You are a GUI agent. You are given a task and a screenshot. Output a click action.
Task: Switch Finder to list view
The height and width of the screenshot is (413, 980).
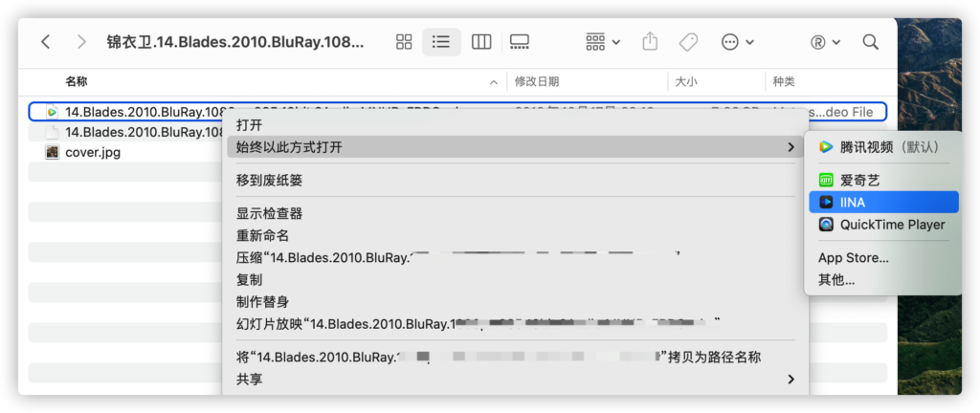coord(441,42)
